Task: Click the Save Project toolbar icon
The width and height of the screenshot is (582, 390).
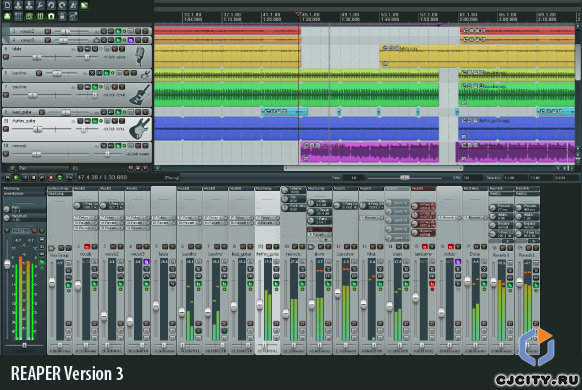Action: (29, 5)
